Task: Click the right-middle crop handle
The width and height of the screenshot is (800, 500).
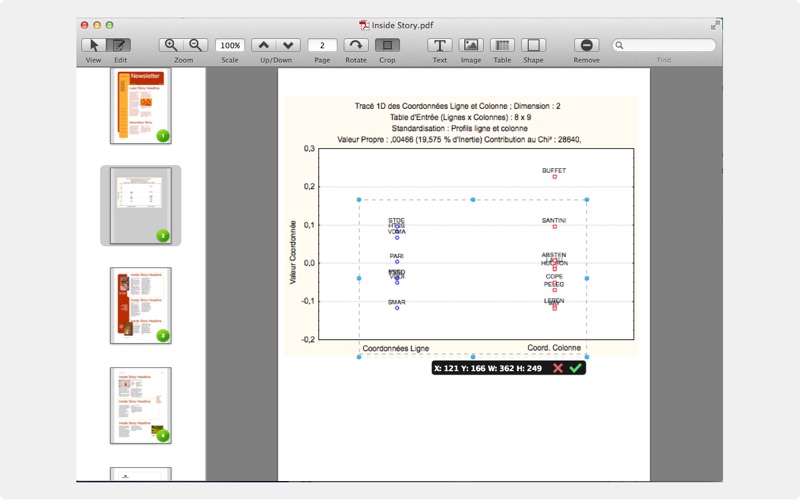Action: click(x=587, y=278)
